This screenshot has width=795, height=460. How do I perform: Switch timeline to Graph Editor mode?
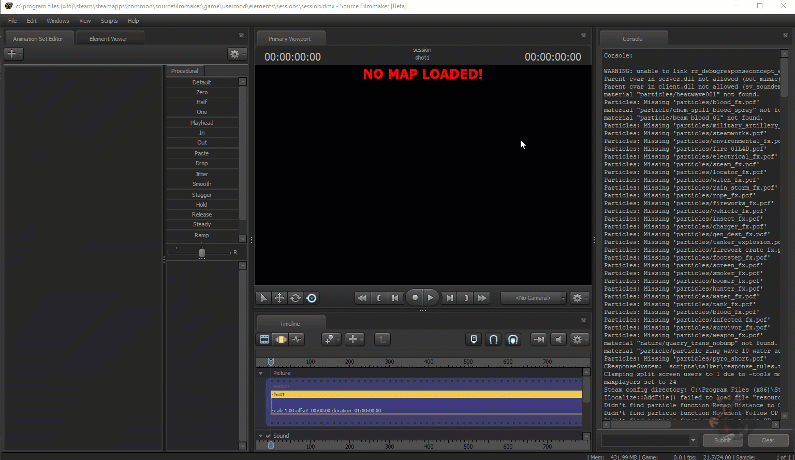coord(297,339)
